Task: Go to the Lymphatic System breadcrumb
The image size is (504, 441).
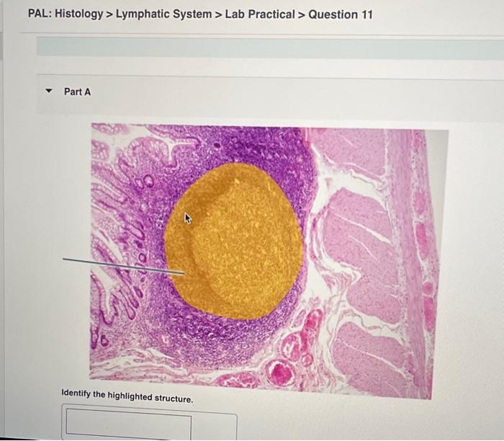Action: [x=163, y=14]
